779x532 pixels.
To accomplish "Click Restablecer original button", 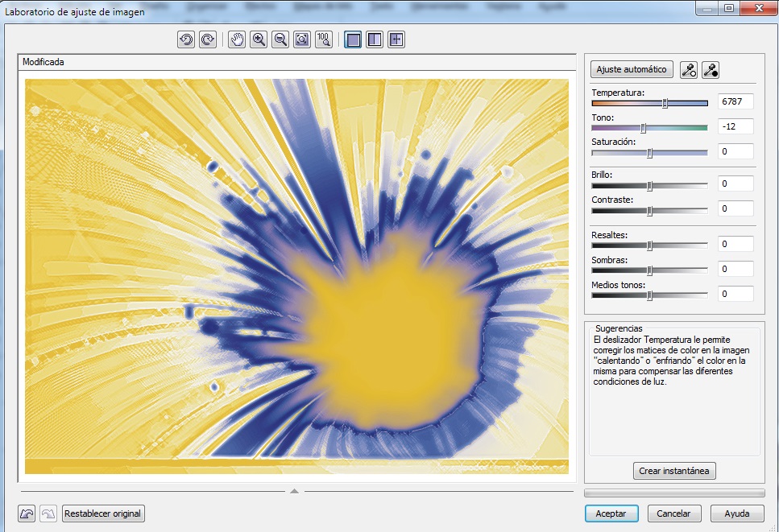I will (103, 513).
